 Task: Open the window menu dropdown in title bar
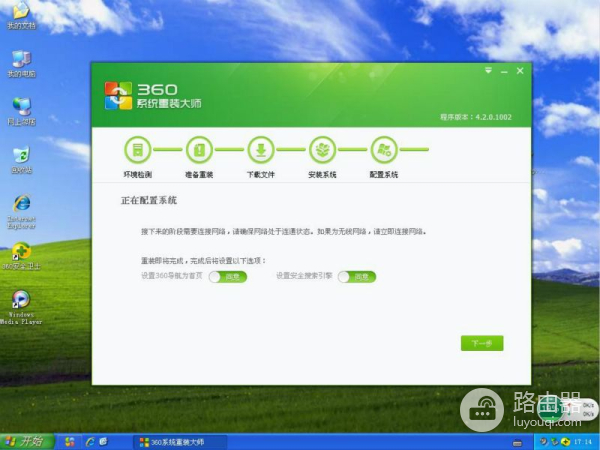pos(488,71)
